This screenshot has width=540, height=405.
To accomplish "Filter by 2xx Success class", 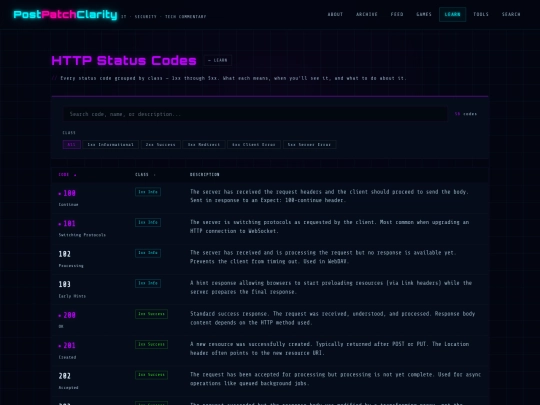I will point(160,145).
